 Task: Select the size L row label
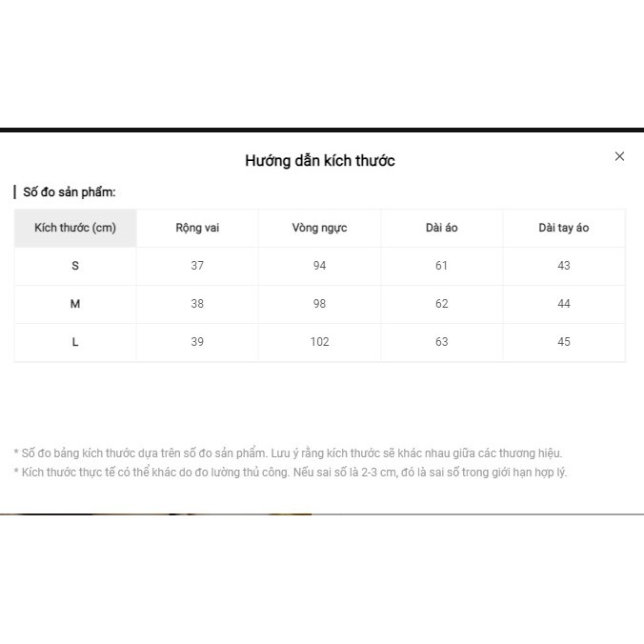(x=75, y=342)
